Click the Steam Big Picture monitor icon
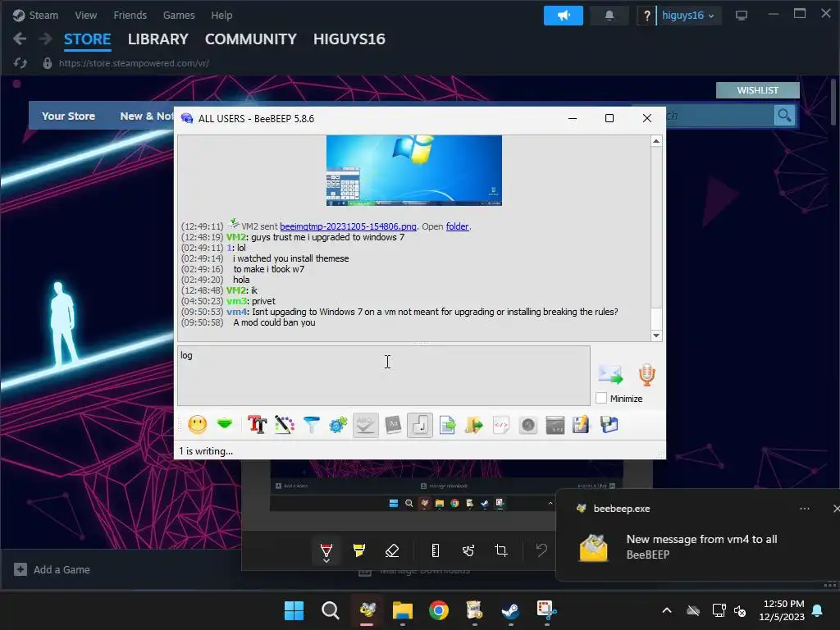 (742, 16)
